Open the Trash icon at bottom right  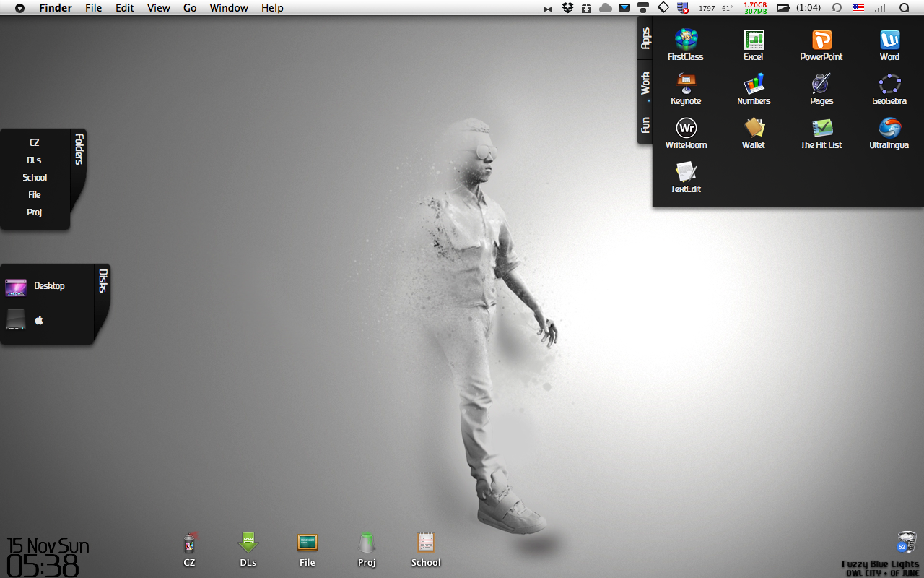[x=907, y=543]
